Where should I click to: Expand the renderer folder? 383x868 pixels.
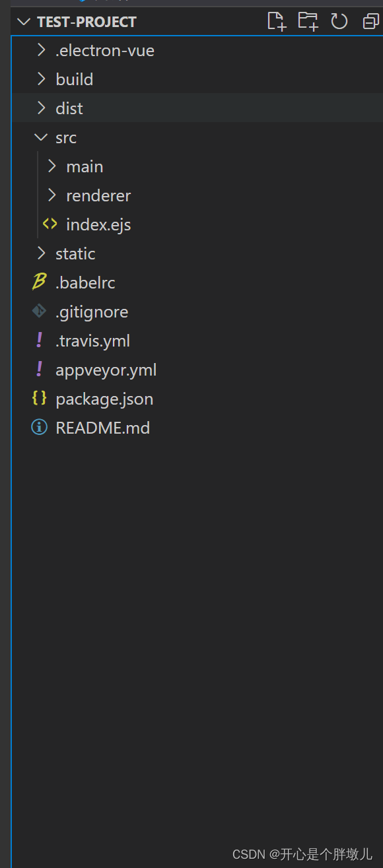click(98, 195)
